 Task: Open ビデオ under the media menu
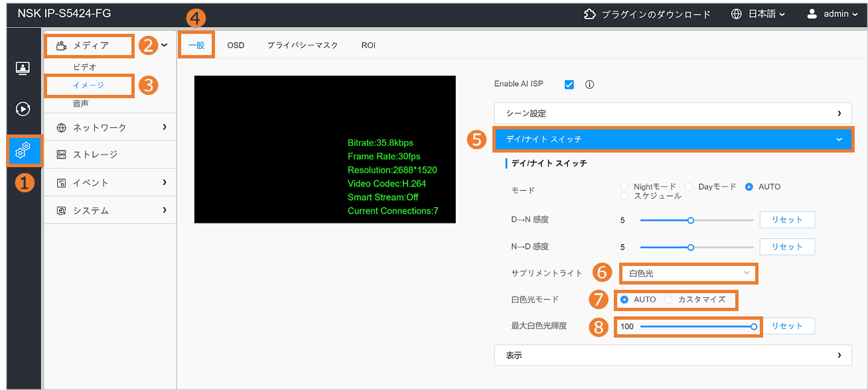point(85,67)
